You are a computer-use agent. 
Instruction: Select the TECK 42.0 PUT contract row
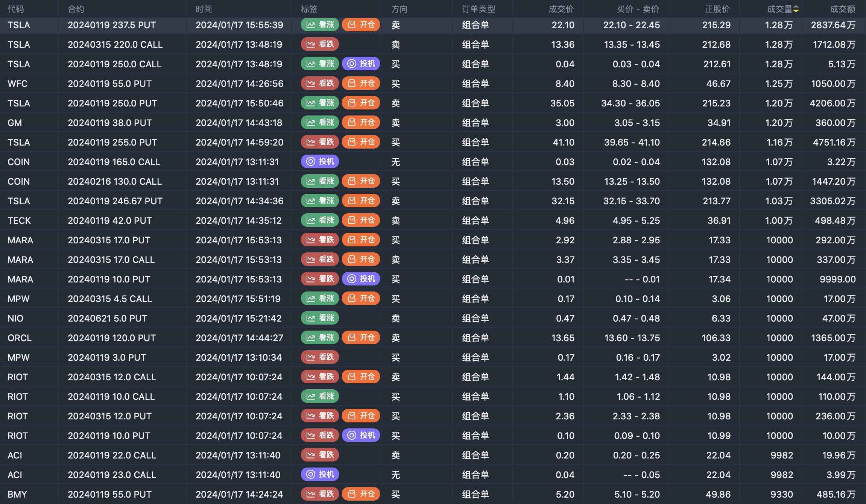109,220
